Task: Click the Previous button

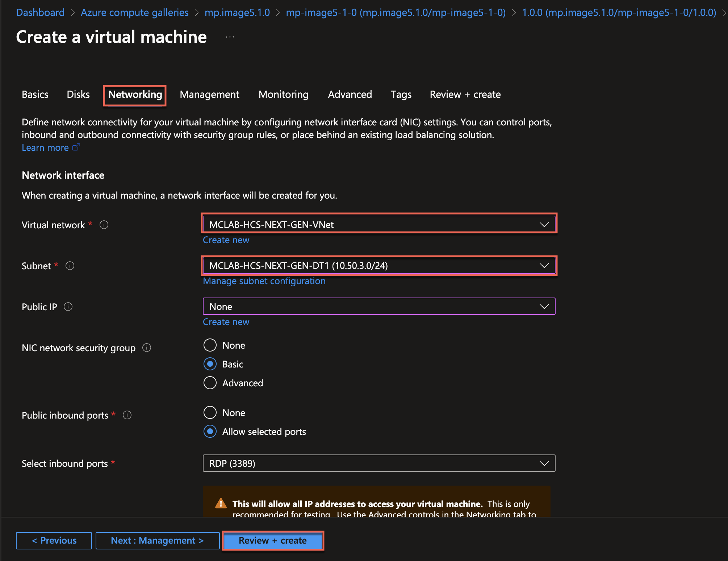Action: tap(54, 540)
